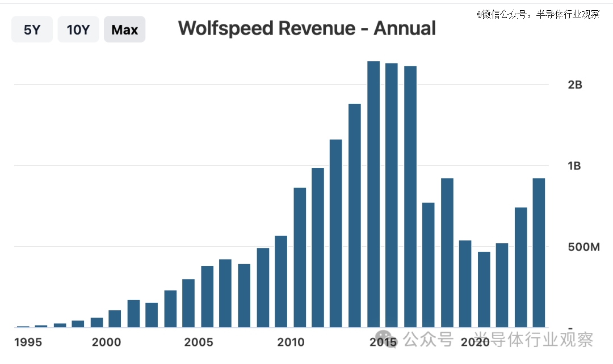Click the 2020 x-axis label
The width and height of the screenshot is (613, 364).
475,342
